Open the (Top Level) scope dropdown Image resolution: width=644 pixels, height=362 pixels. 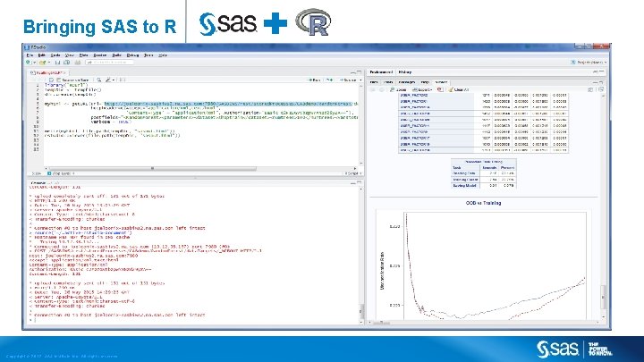click(62, 173)
